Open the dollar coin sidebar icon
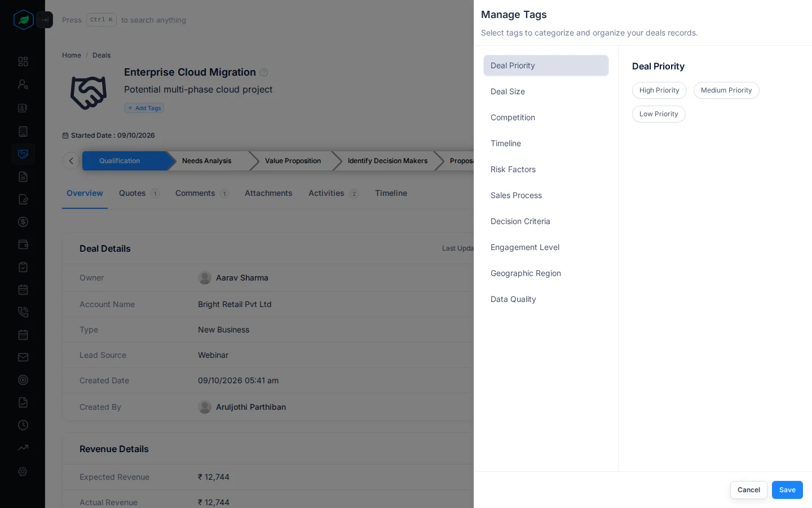Screen dimensions: 812x508 (x=23, y=222)
